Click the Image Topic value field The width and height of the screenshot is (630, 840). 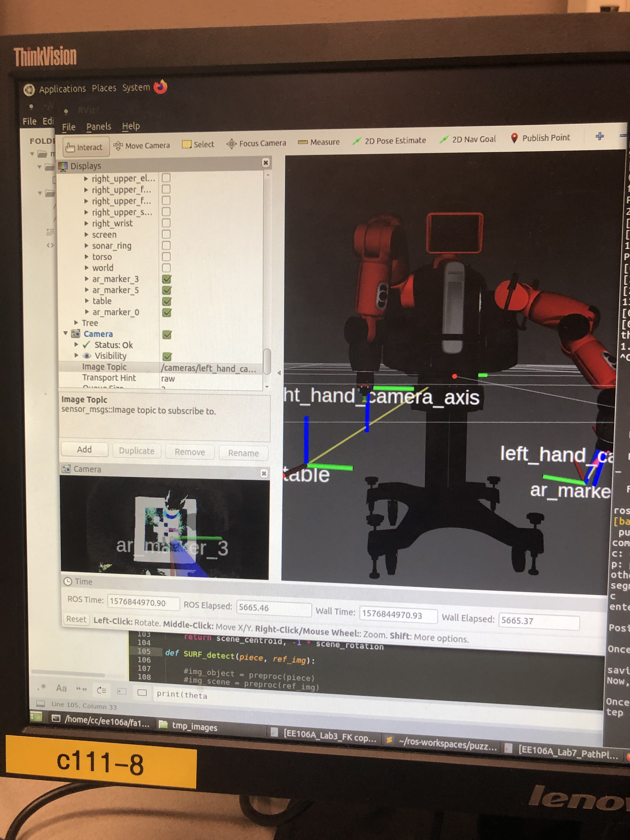[211, 368]
